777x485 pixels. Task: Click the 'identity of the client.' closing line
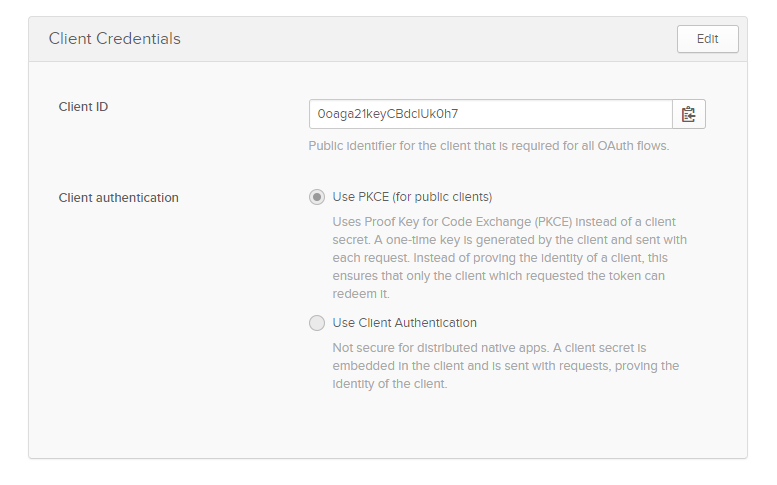point(389,384)
